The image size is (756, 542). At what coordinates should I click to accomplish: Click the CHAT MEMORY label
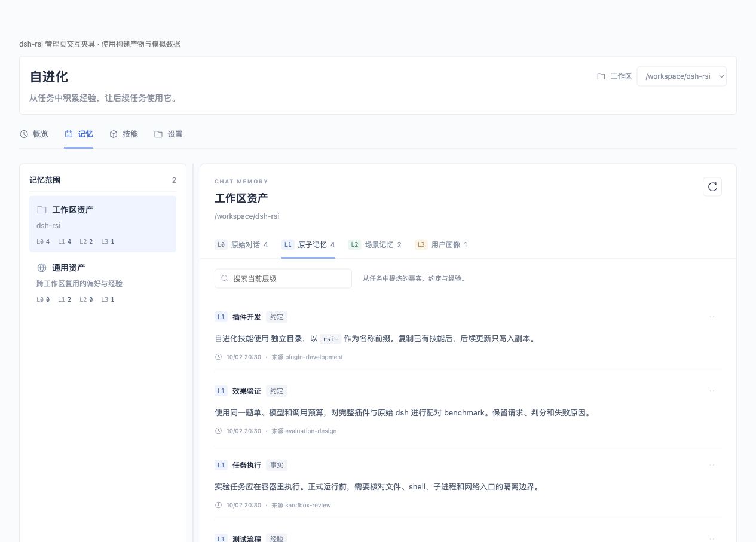[241, 181]
